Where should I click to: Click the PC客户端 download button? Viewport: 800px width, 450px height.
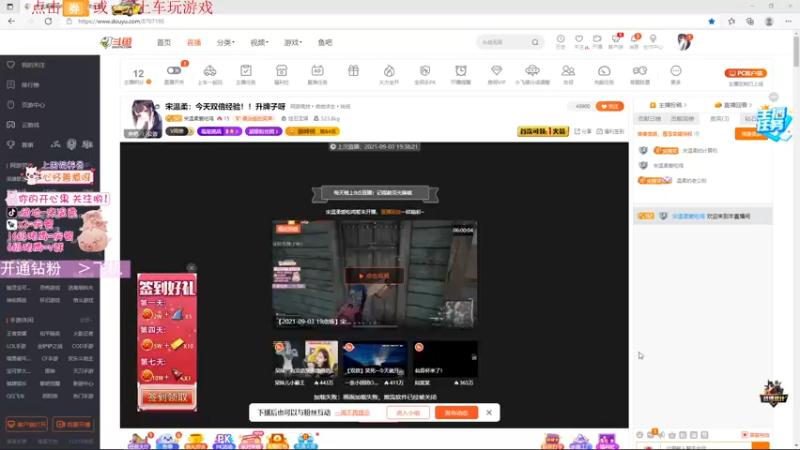[x=745, y=73]
